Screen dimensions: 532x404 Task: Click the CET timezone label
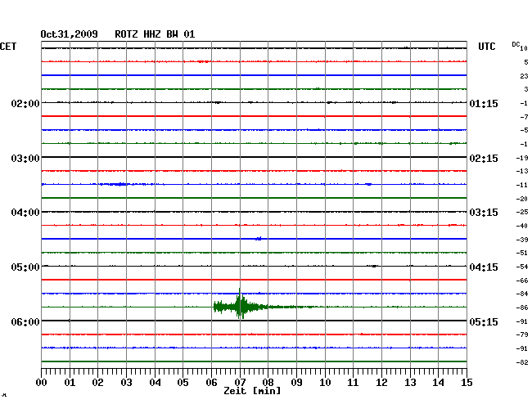click(8, 47)
